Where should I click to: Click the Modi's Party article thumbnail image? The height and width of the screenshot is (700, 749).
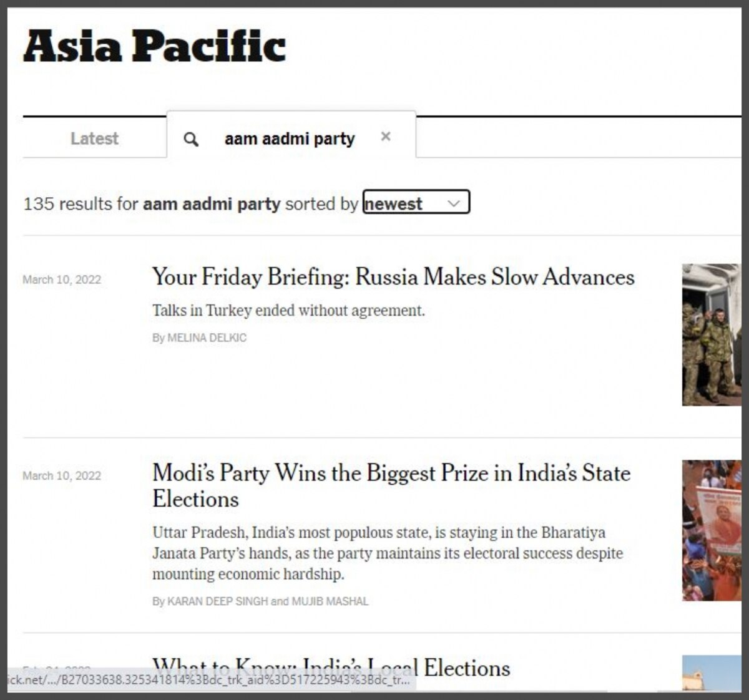[711, 530]
